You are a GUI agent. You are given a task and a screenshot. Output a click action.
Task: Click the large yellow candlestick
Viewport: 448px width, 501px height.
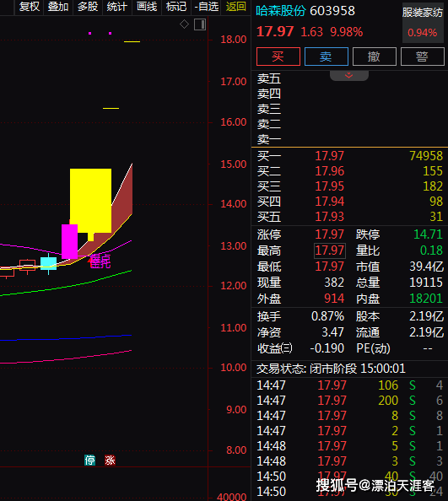[x=91, y=201]
